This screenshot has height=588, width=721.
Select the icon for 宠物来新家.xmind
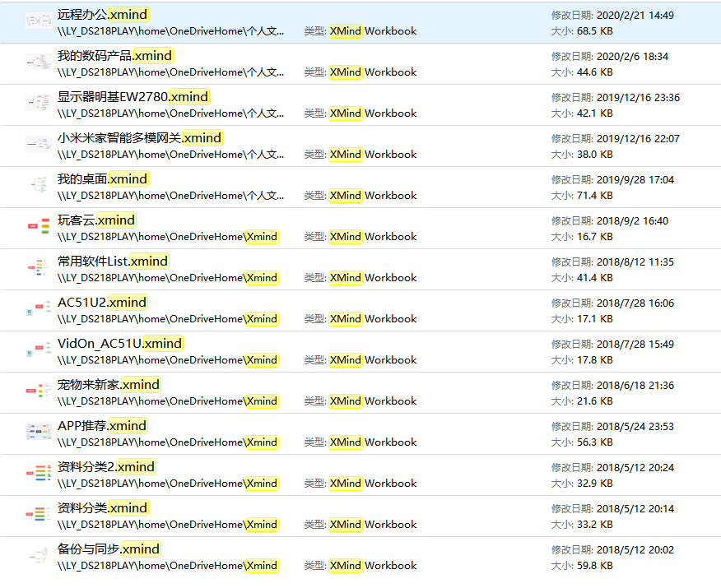tap(39, 391)
